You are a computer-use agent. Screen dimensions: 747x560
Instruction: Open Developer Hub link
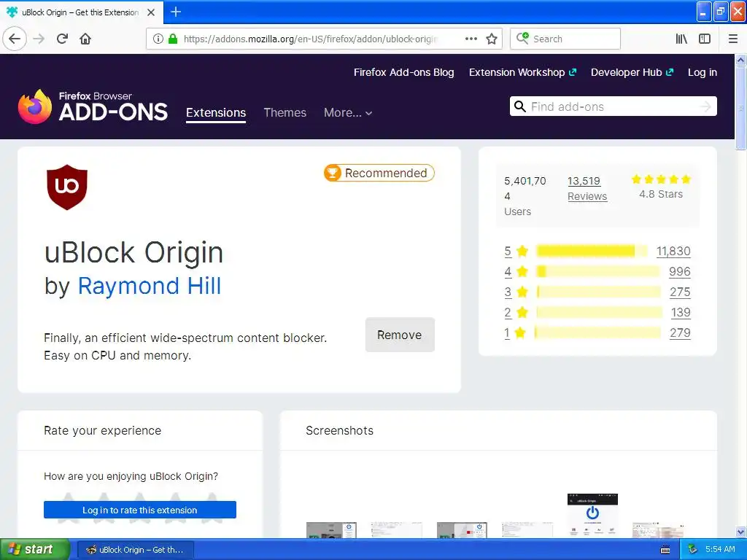632,72
